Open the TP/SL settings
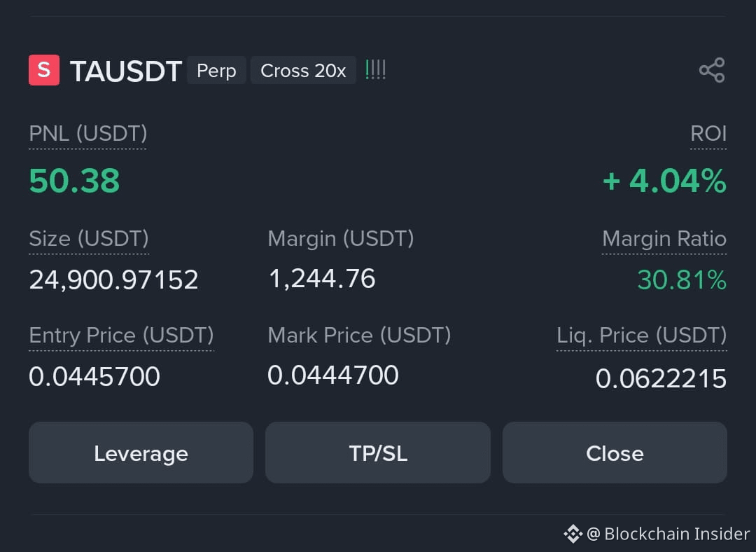 (377, 453)
